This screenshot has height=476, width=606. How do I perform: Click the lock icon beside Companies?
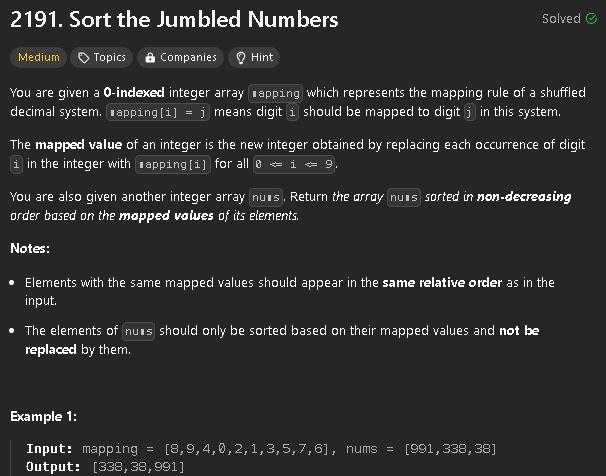pyautogui.click(x=150, y=58)
